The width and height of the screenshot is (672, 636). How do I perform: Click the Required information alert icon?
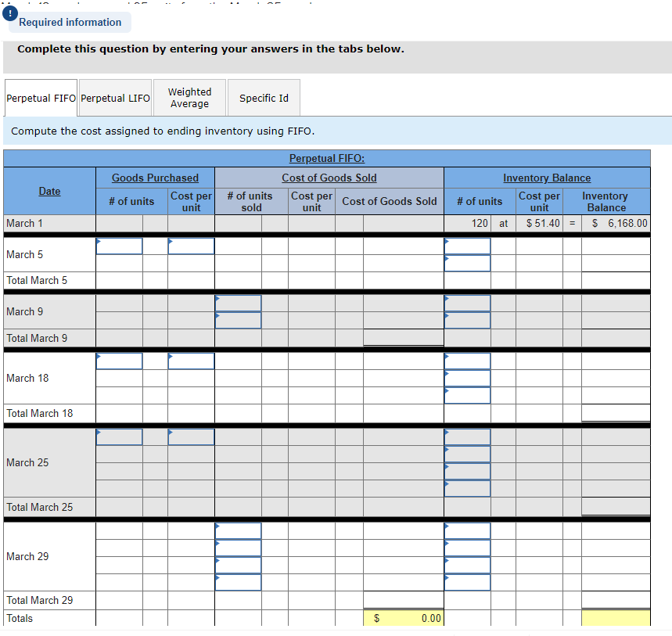10,13
